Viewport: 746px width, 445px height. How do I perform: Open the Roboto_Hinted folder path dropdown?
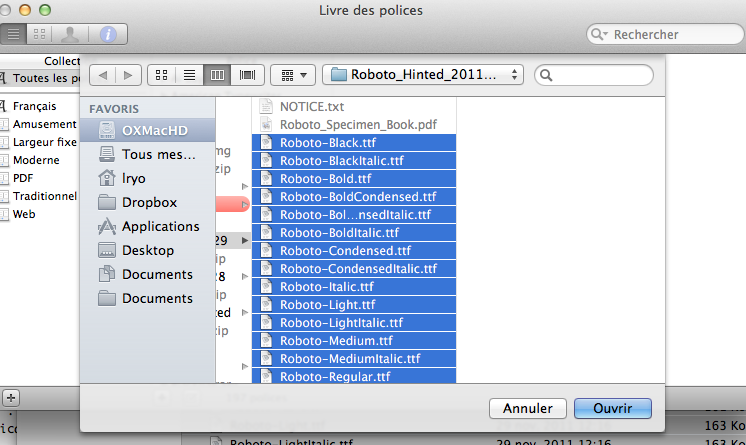tap(426, 74)
